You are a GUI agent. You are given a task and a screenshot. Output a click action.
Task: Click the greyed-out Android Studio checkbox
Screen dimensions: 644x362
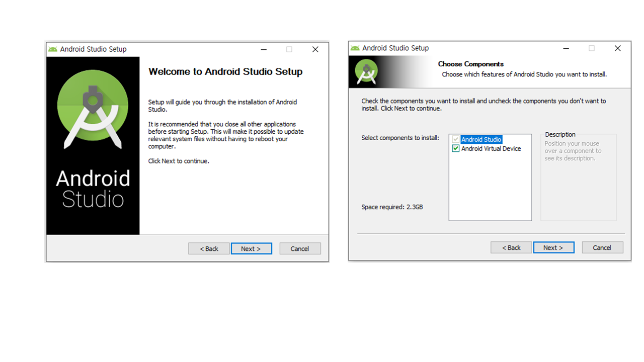click(456, 139)
